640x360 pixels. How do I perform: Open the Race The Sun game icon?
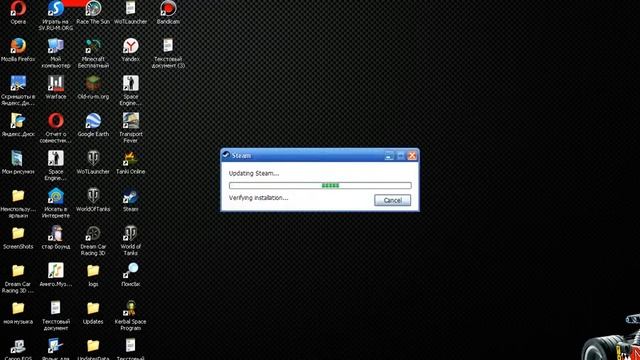click(93, 9)
